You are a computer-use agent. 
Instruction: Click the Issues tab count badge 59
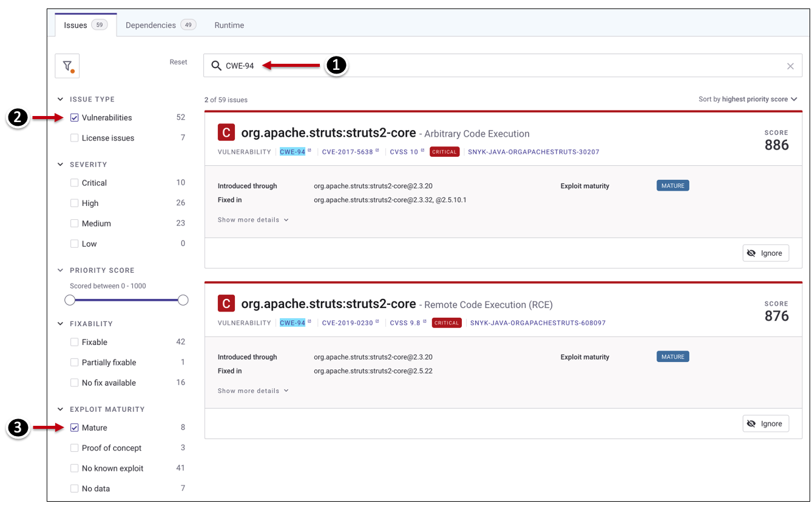100,25
